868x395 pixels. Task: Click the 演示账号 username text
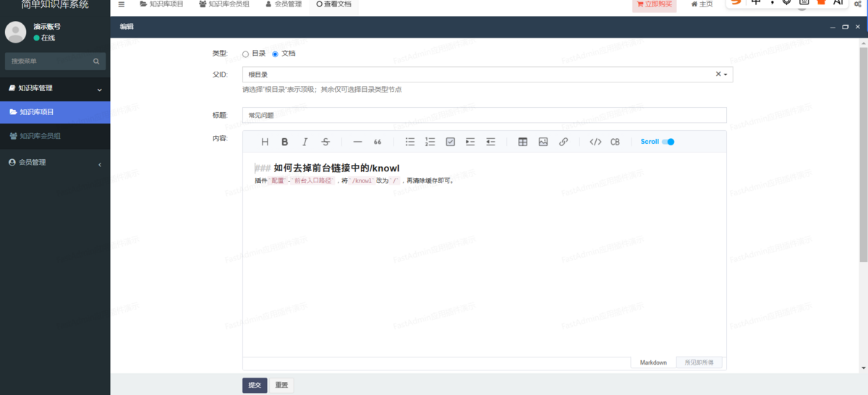(x=47, y=27)
